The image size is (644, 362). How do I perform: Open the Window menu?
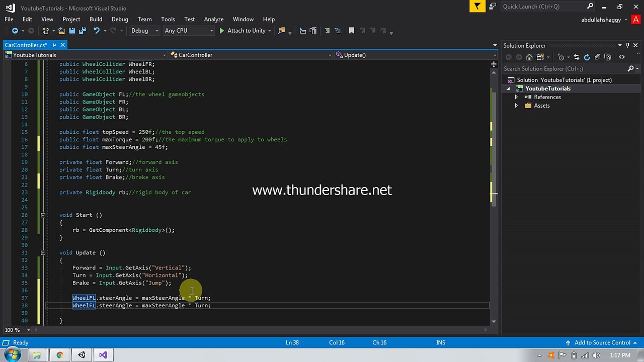point(243,19)
